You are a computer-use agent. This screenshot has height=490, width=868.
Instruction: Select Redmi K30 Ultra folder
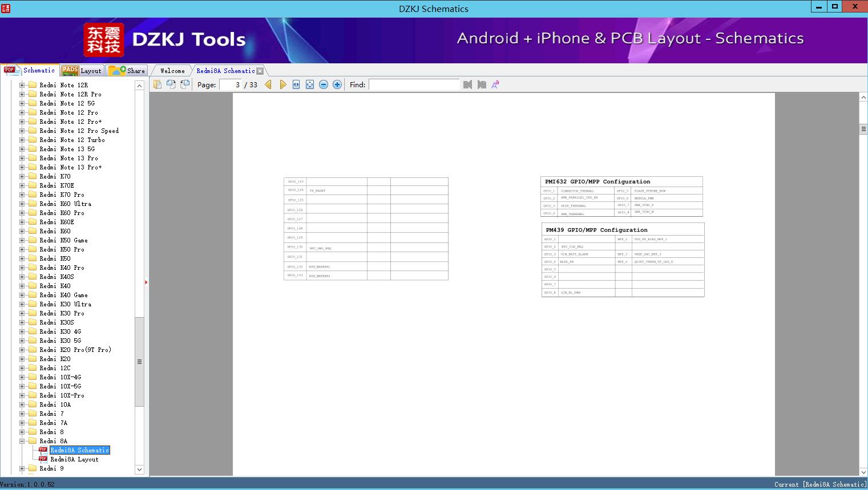[x=65, y=304]
